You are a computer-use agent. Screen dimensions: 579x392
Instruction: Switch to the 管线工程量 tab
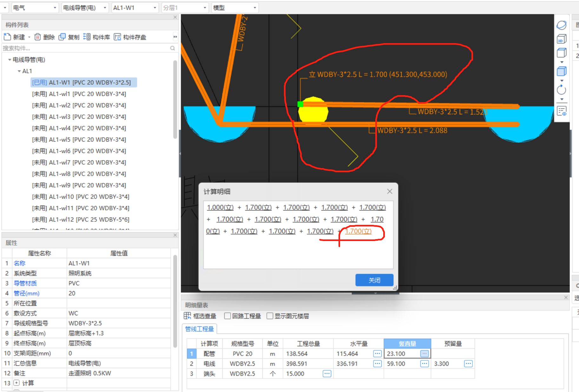tap(200, 329)
